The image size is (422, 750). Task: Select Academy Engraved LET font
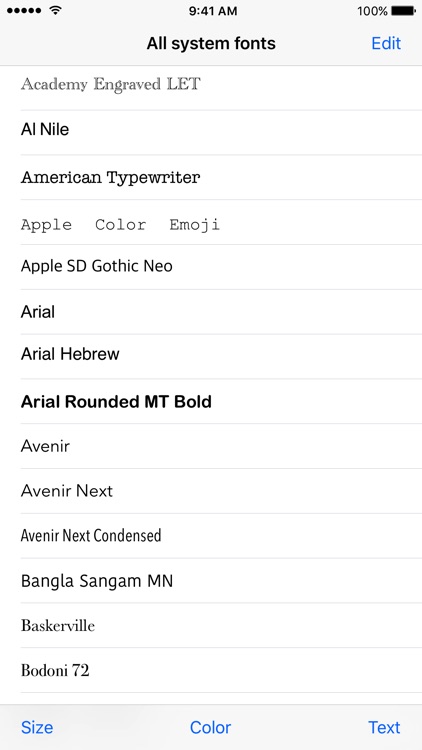(211, 88)
